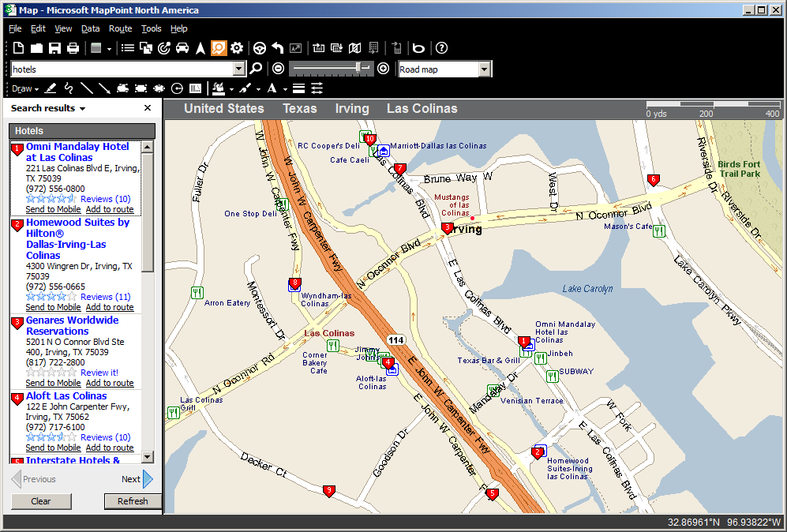This screenshot has width=787, height=532.
Task: Open the Road map style dropdown
Action: (484, 69)
